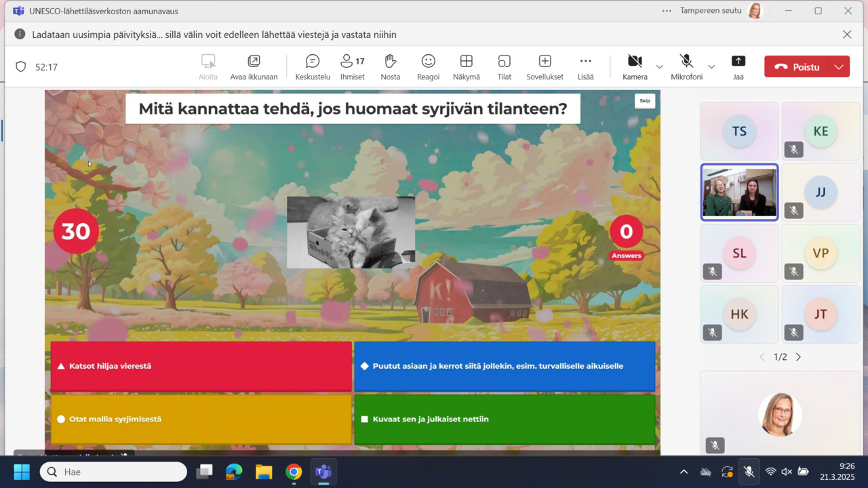Select participant tile HK

(739, 314)
